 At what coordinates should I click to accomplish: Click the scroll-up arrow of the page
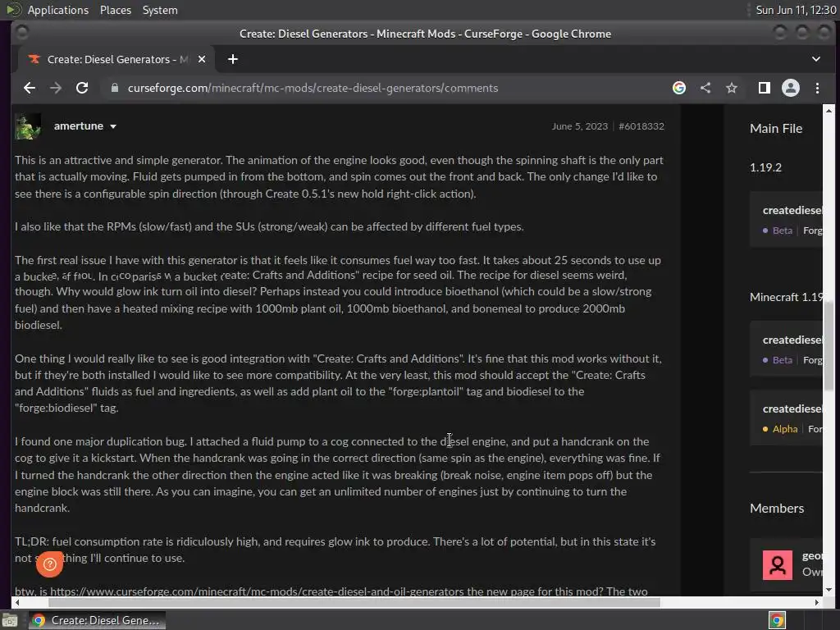[x=829, y=111]
